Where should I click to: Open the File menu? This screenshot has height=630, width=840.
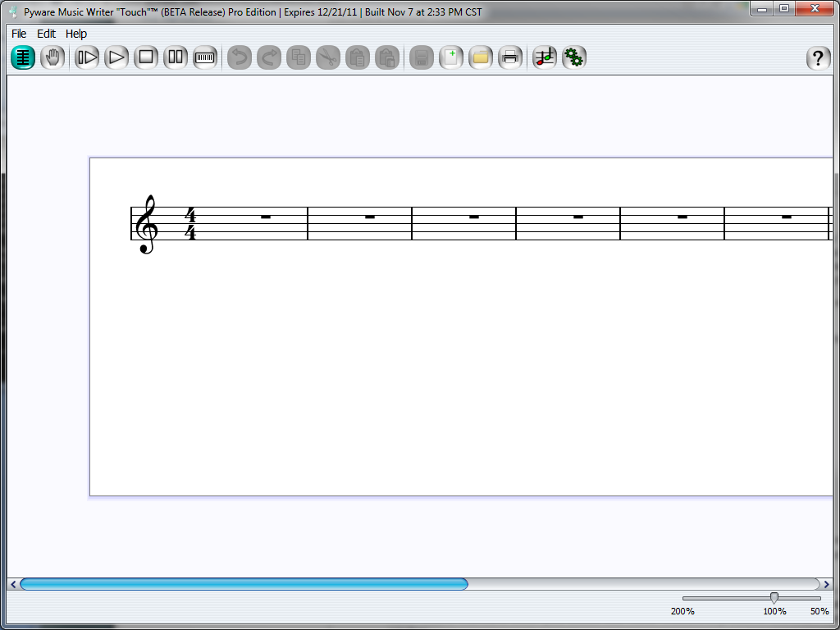(x=19, y=34)
